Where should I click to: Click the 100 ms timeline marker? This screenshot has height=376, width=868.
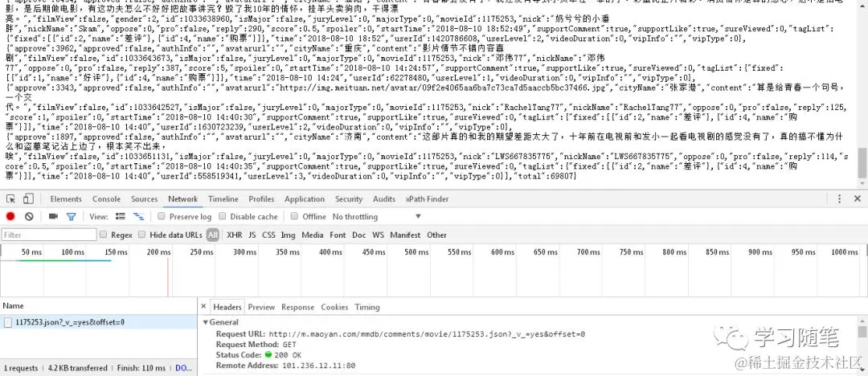click(73, 252)
